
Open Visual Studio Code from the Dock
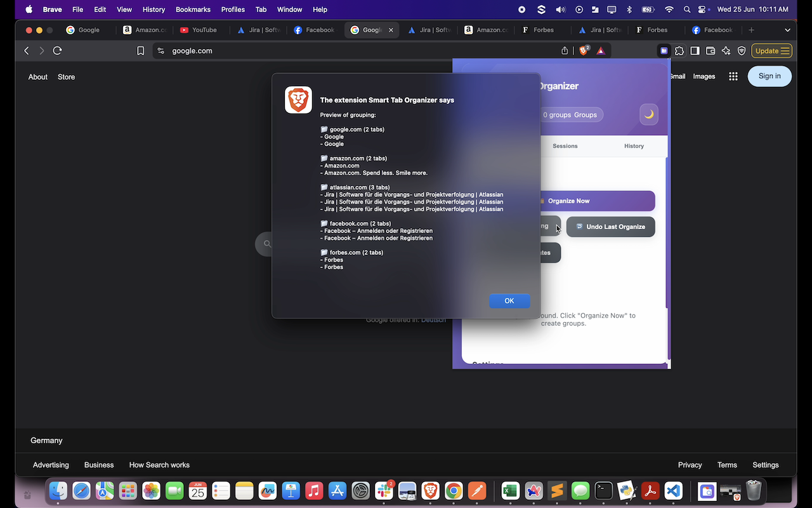673,491
